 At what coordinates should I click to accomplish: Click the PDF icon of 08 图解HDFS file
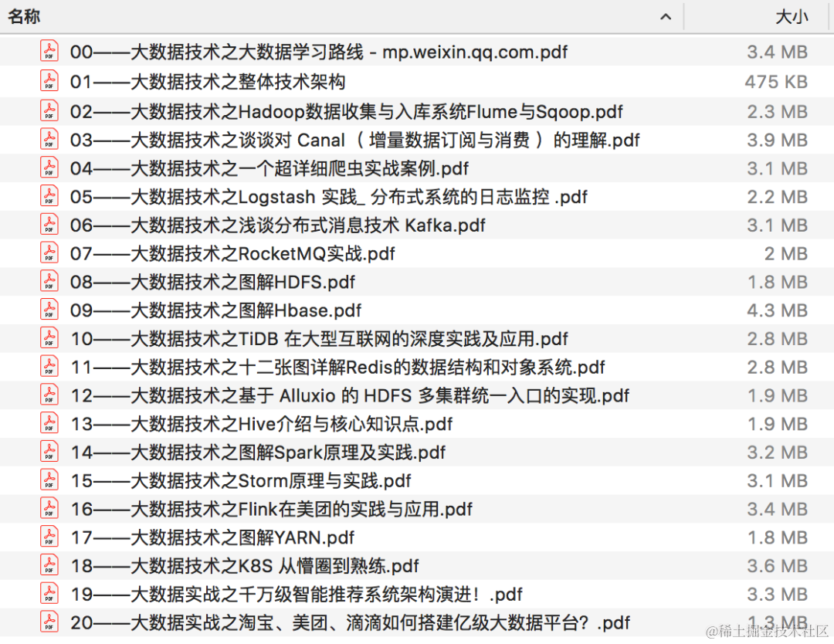[49, 281]
